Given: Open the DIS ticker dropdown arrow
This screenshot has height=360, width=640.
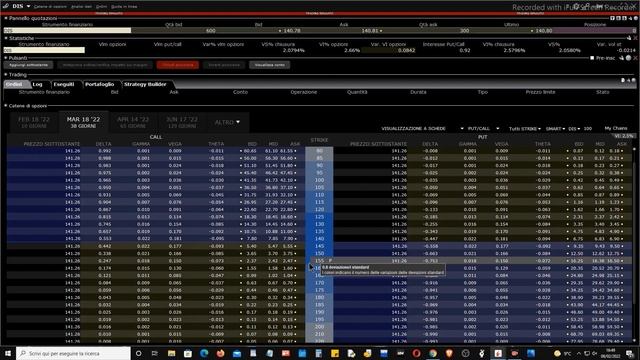Looking at the screenshot, I should (x=28, y=7).
